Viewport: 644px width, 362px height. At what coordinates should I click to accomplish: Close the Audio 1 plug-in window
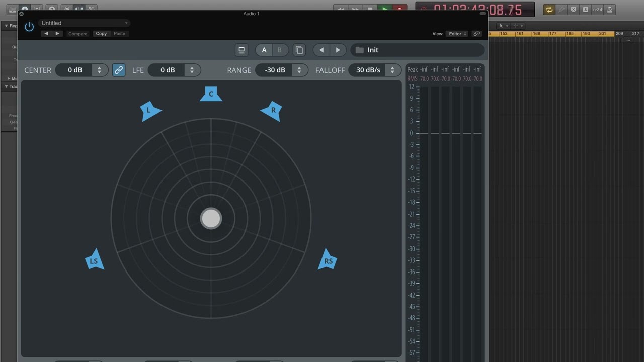pos(21,14)
